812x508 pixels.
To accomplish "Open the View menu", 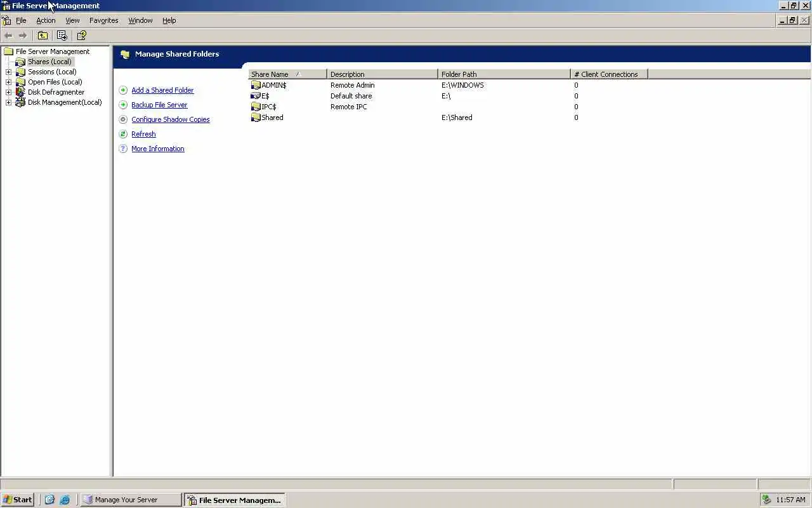I will pos(72,20).
